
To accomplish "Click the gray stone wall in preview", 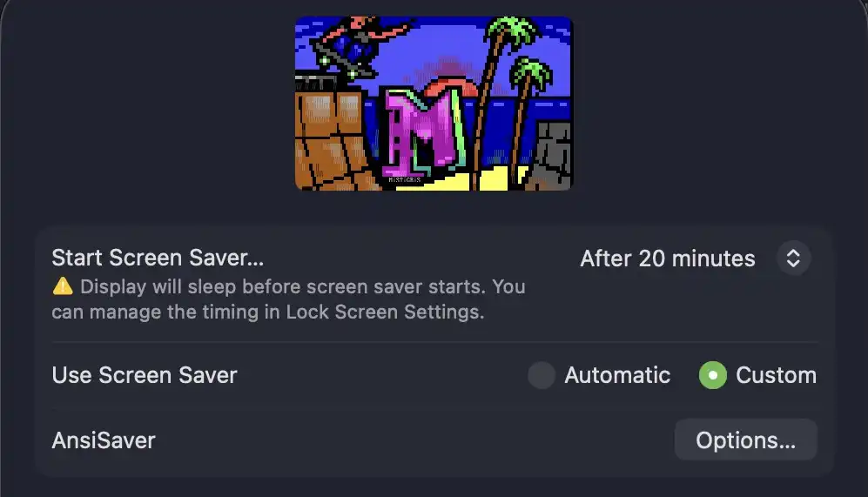I will 551,155.
